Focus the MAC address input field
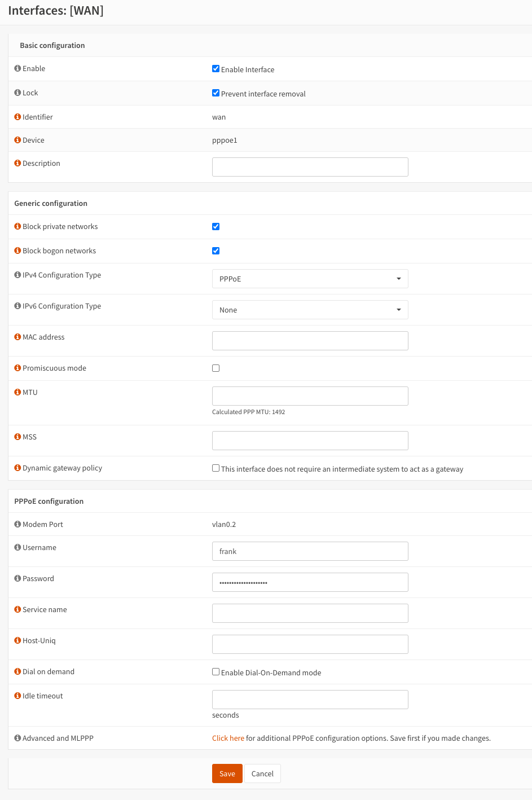 [x=310, y=341]
